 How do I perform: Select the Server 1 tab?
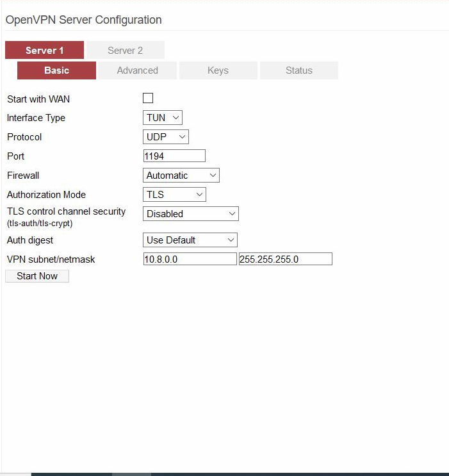tap(44, 51)
